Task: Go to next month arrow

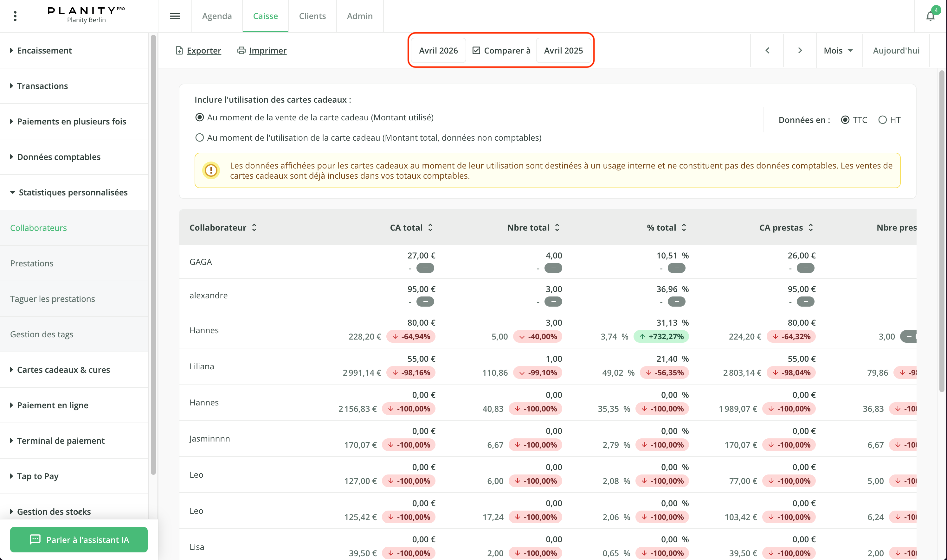Action: point(800,51)
